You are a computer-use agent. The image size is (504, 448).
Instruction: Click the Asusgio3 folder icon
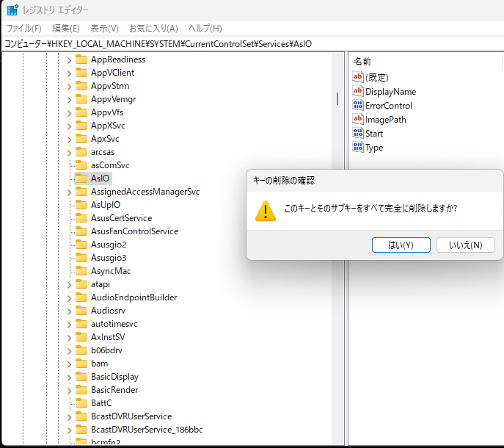coord(81,257)
